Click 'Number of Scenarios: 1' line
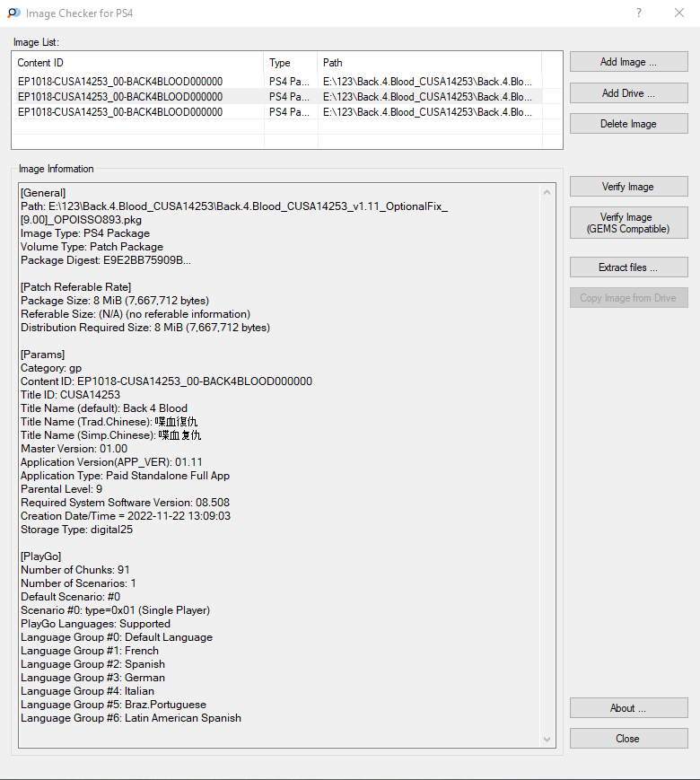The width and height of the screenshot is (700, 780). (79, 583)
